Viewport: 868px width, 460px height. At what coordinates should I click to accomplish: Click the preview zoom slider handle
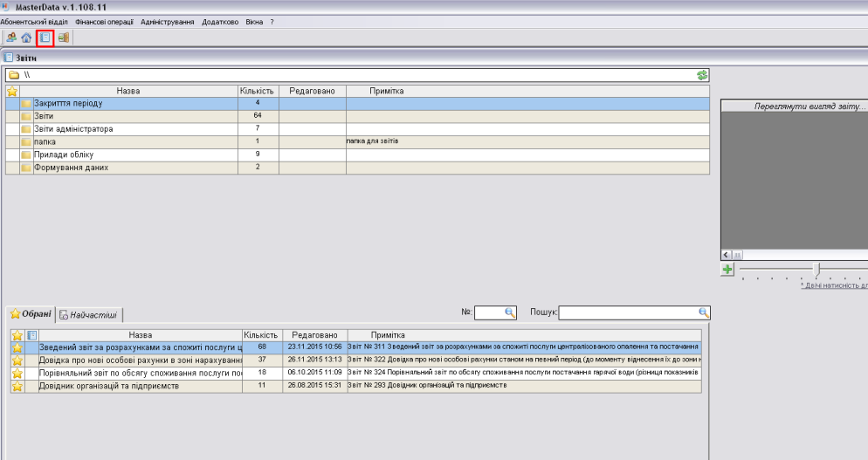[x=816, y=270]
